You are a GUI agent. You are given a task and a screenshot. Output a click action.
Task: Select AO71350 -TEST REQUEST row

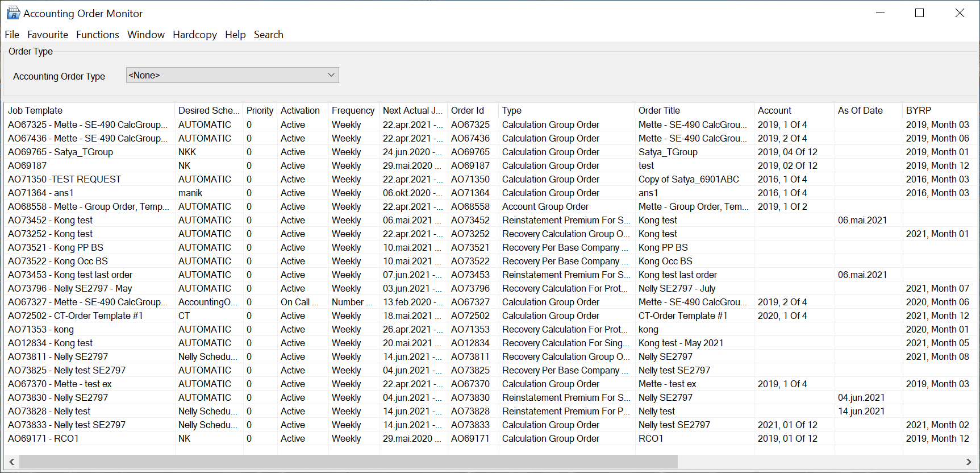(x=490, y=179)
